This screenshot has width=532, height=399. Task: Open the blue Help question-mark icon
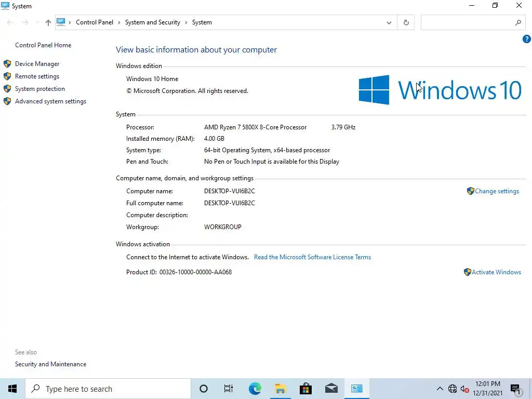[526, 39]
